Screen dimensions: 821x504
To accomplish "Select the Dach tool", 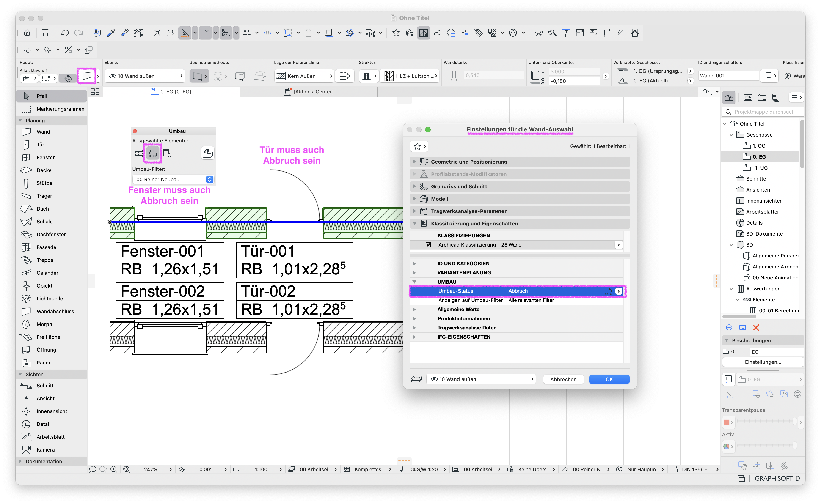I will 51,209.
